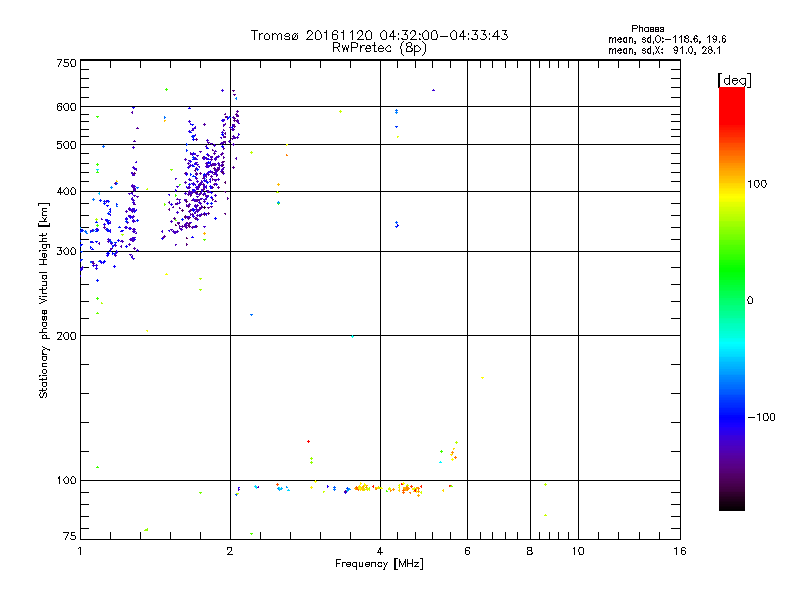Screen dimensions: 800x600
Task: Click 'Stationary phase Virtual Height [km]' axis label
Action: click(44, 301)
